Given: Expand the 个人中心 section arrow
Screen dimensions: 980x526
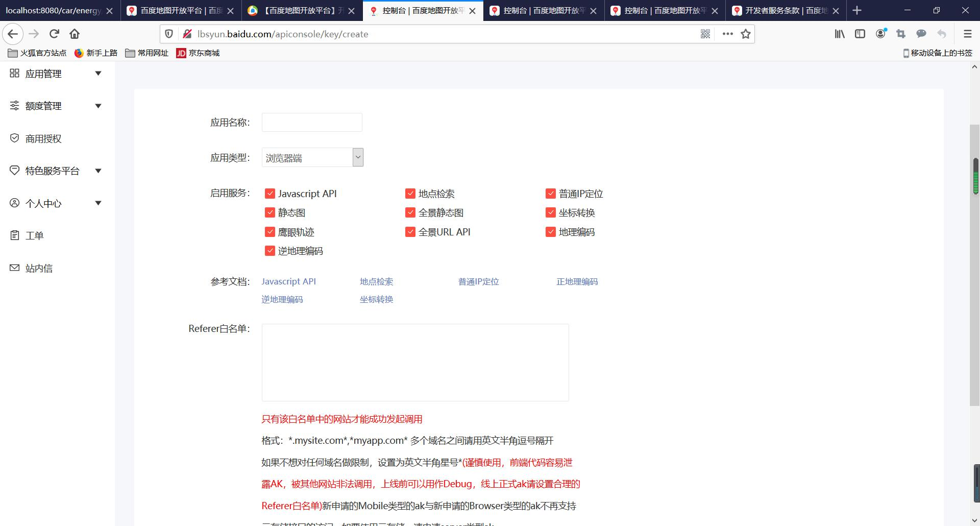Looking at the screenshot, I should tap(98, 203).
